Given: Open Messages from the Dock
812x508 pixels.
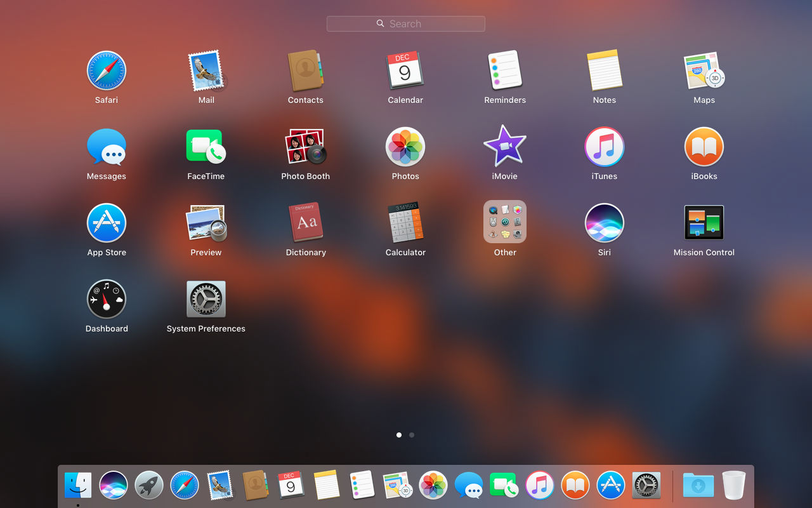Looking at the screenshot, I should click(469, 486).
